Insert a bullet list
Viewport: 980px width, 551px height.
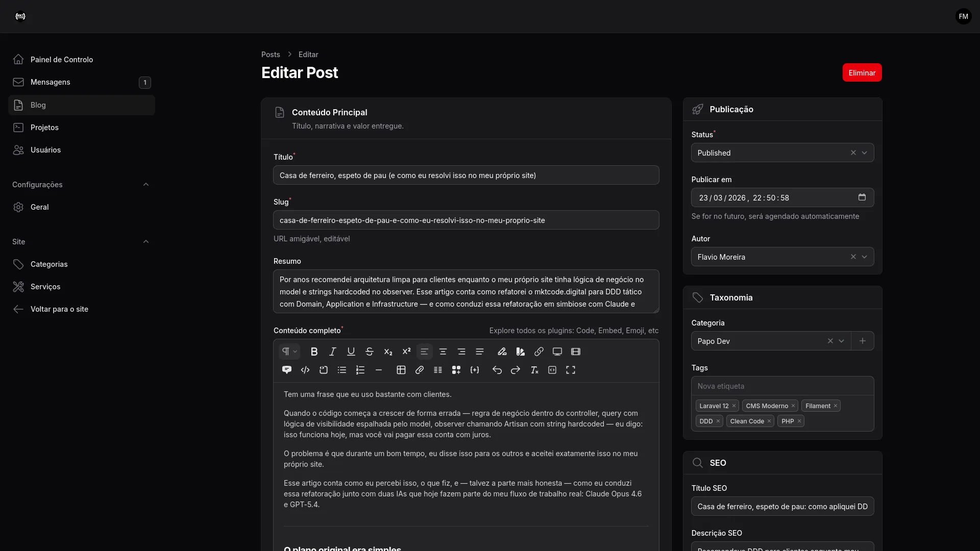[342, 370]
